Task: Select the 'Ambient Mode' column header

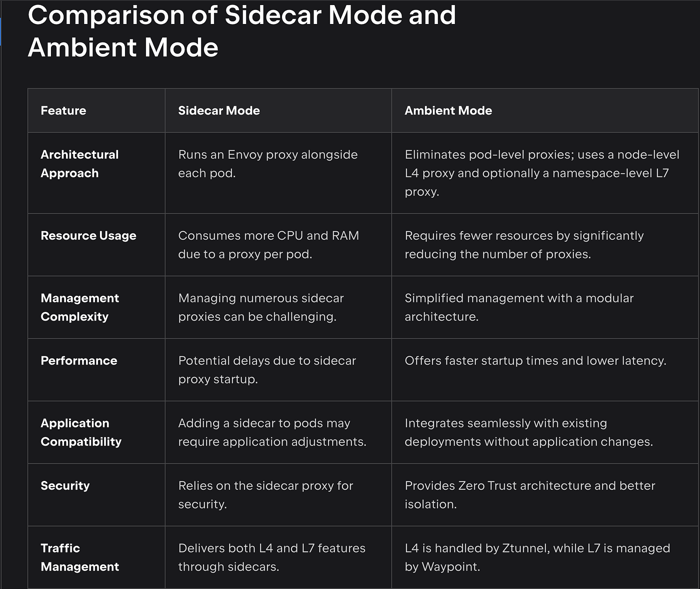Action: point(448,110)
